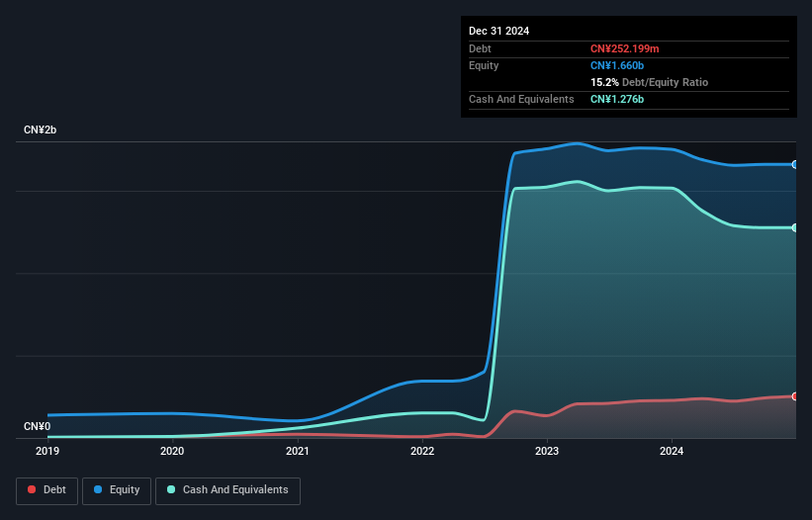The image size is (812, 520).
Task: Toggle Cash And Equivalents legend button
Action: [227, 490]
